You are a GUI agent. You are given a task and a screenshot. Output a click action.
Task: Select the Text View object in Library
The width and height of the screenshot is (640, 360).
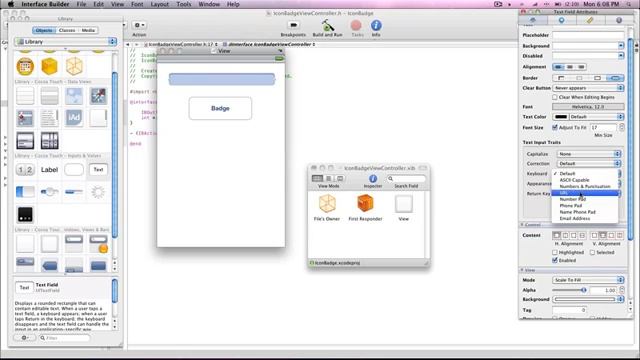(49, 118)
